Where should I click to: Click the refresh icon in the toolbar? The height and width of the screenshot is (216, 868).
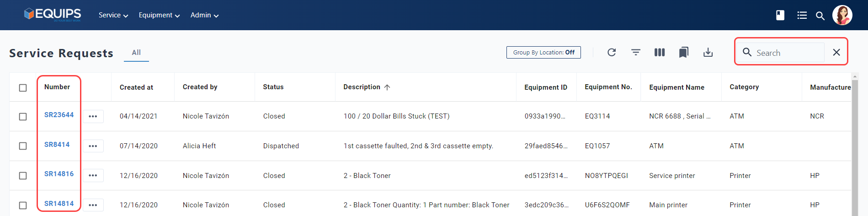click(x=612, y=52)
